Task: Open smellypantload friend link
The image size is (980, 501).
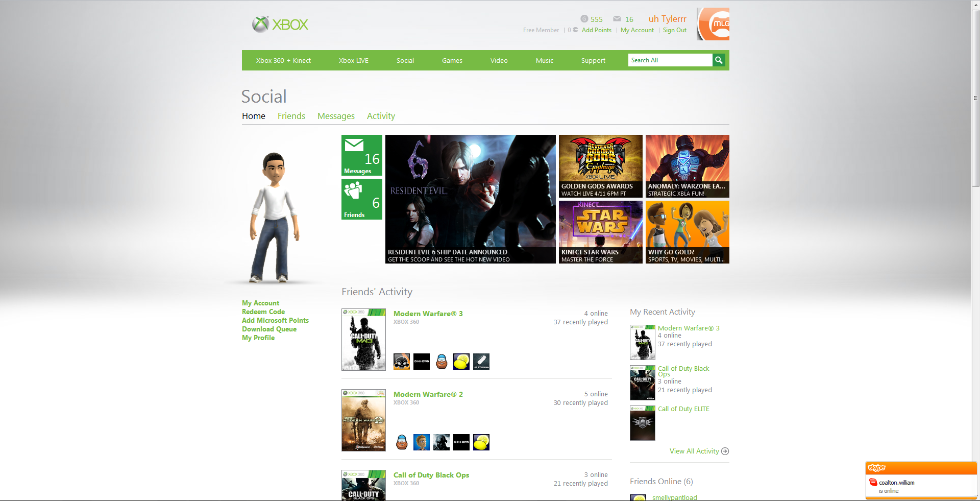Action: pos(675,497)
